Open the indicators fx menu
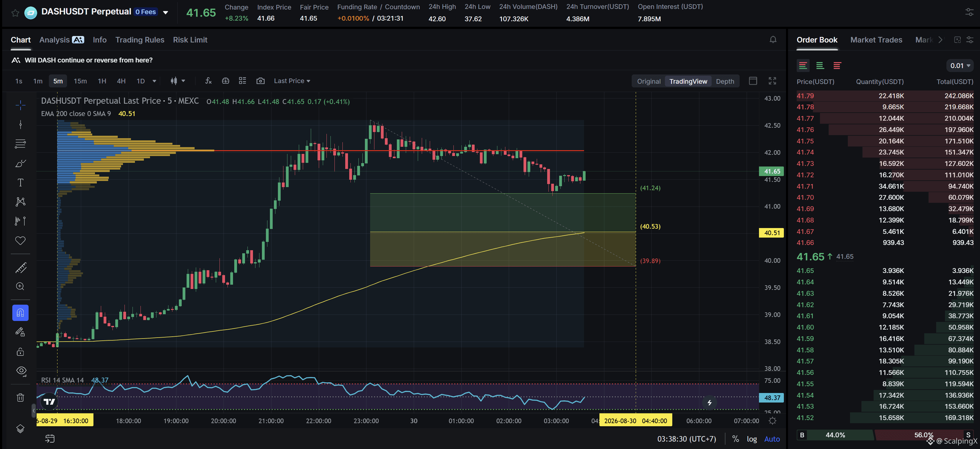 pos(208,81)
